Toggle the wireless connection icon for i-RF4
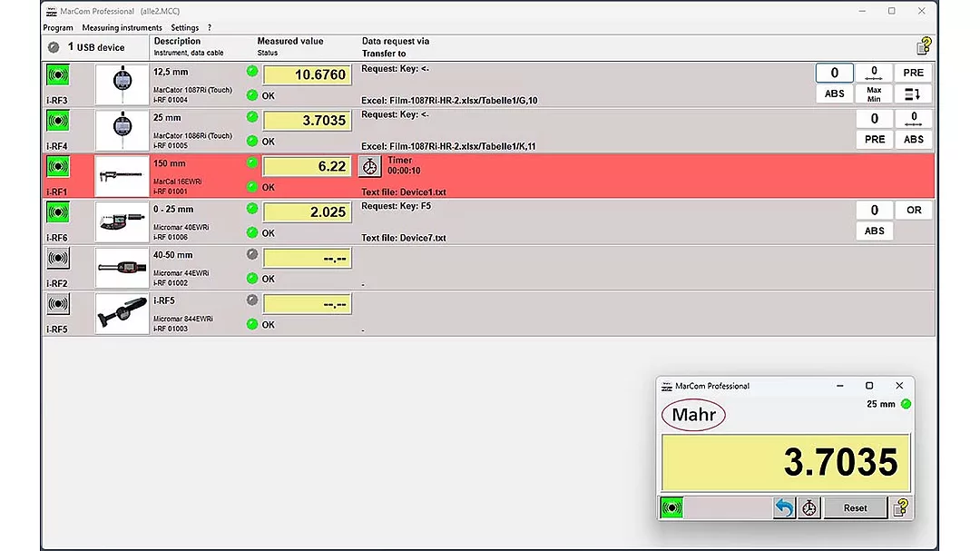 click(58, 121)
